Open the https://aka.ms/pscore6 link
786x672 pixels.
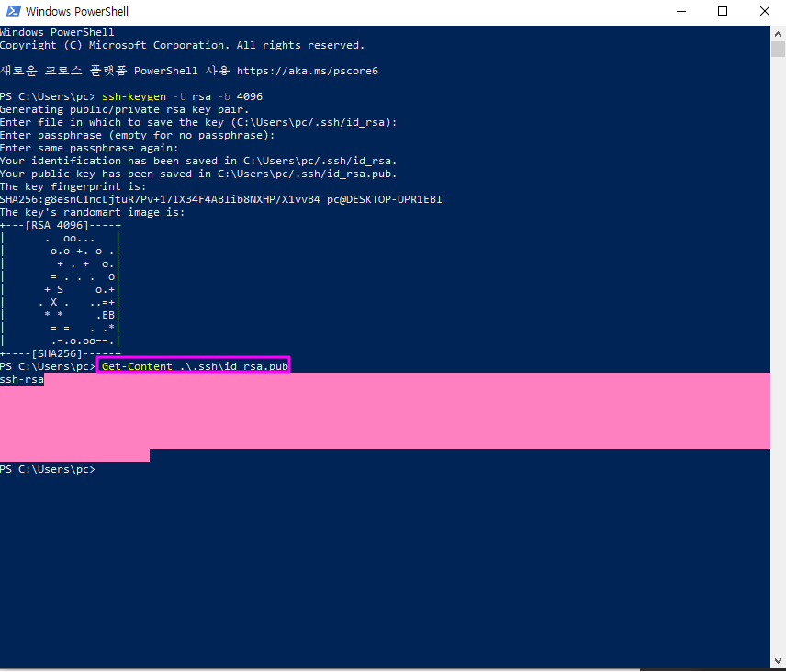(307, 71)
